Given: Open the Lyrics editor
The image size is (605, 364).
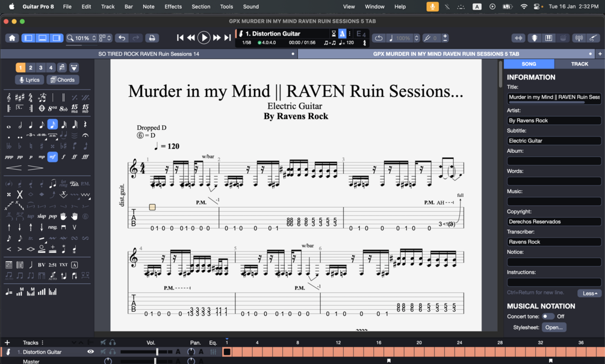Looking at the screenshot, I should pyautogui.click(x=29, y=80).
